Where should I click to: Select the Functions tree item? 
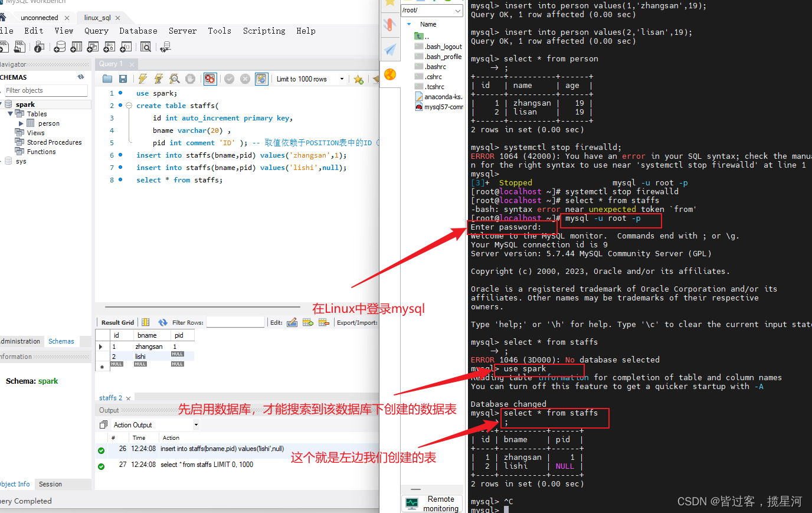point(41,152)
